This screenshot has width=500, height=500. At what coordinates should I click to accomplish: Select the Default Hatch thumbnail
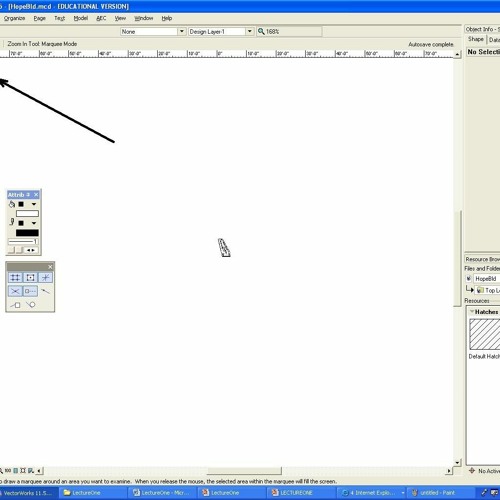pos(485,334)
